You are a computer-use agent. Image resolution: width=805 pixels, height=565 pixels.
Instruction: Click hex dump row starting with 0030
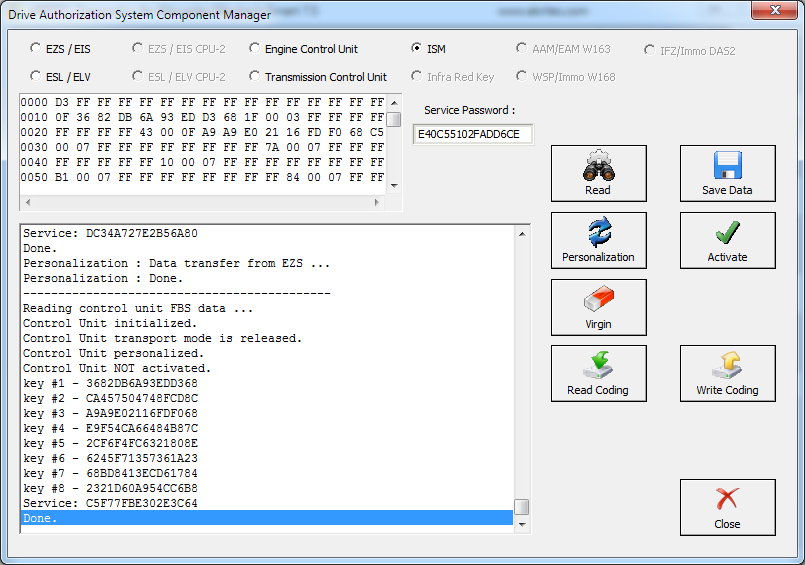coord(203,147)
